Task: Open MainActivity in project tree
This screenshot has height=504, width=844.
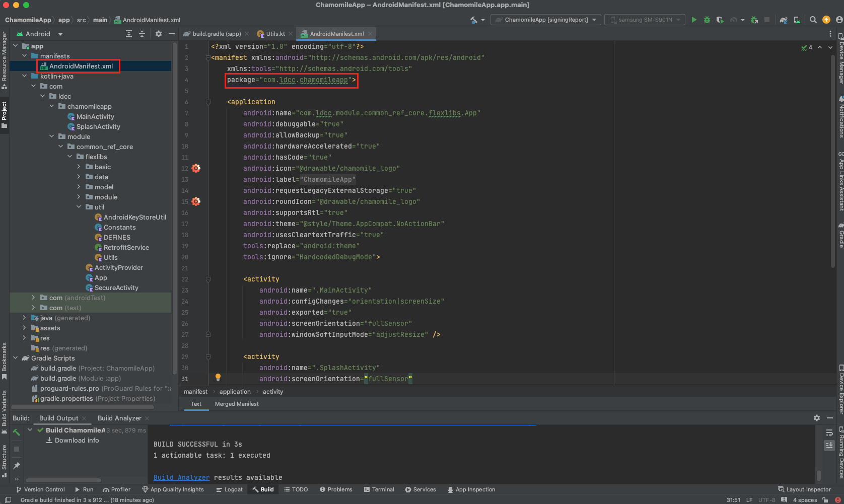Action: click(x=91, y=116)
